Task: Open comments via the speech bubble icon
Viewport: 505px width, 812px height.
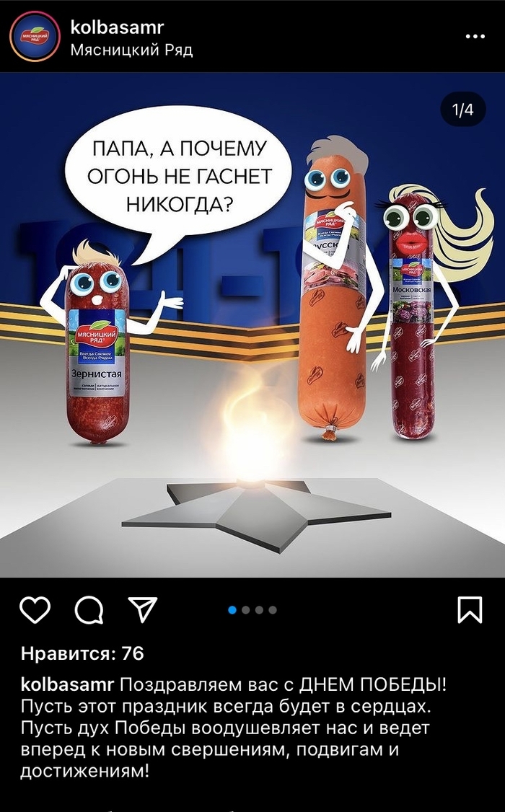Action: [x=89, y=610]
